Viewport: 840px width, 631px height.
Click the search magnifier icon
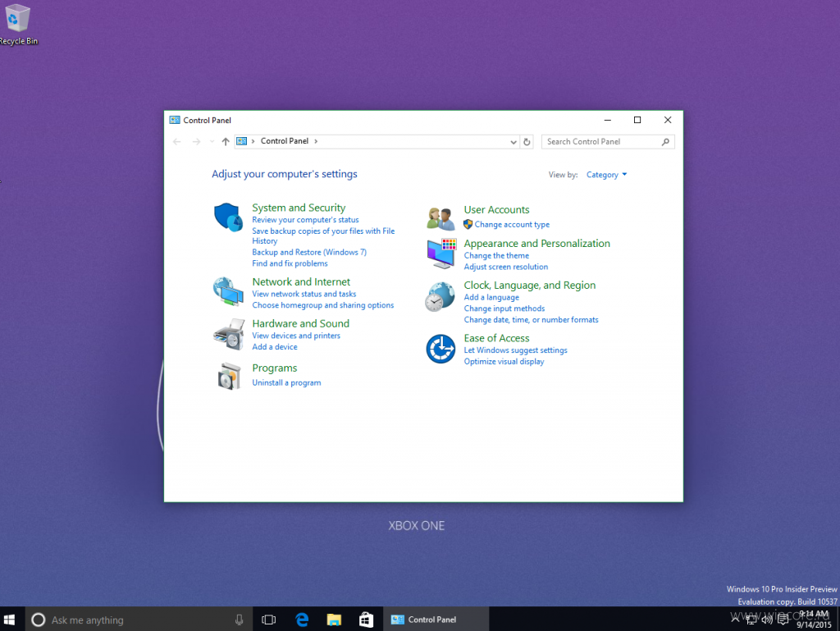click(x=665, y=142)
